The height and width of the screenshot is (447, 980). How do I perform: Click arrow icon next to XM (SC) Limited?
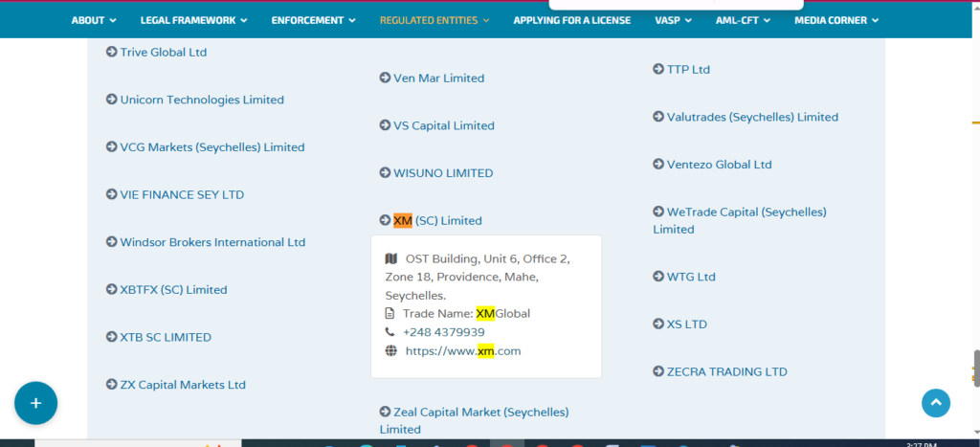point(385,221)
